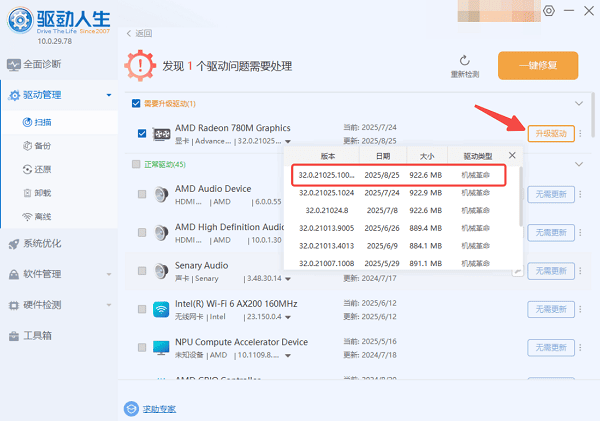The width and height of the screenshot is (600, 421).
Task: Expand the 软件管理 sidebar section
Action: (108, 274)
